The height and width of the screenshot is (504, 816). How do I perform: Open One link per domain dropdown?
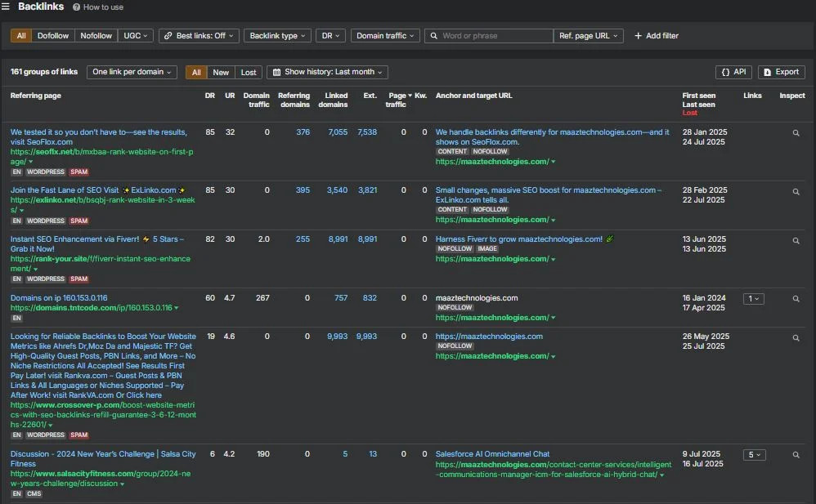click(132, 73)
